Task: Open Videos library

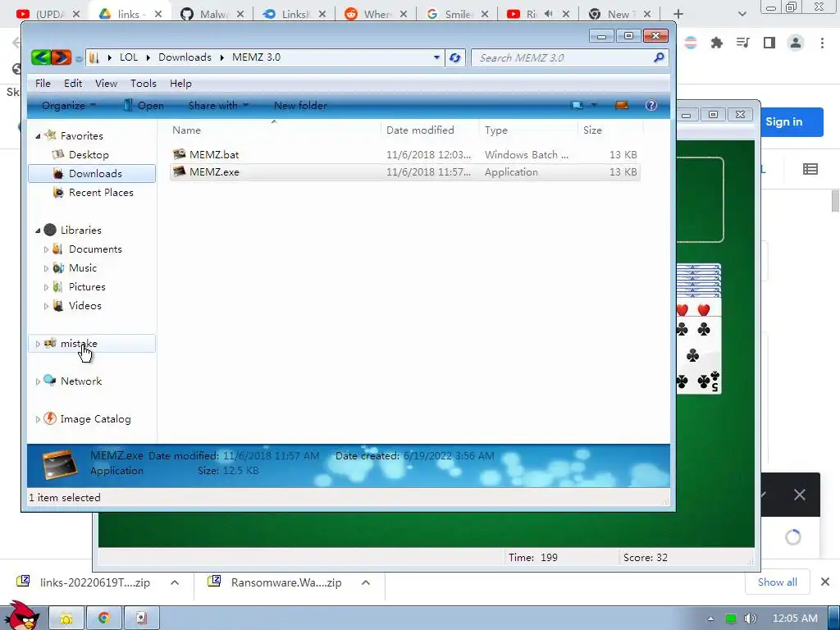Action: tap(84, 305)
